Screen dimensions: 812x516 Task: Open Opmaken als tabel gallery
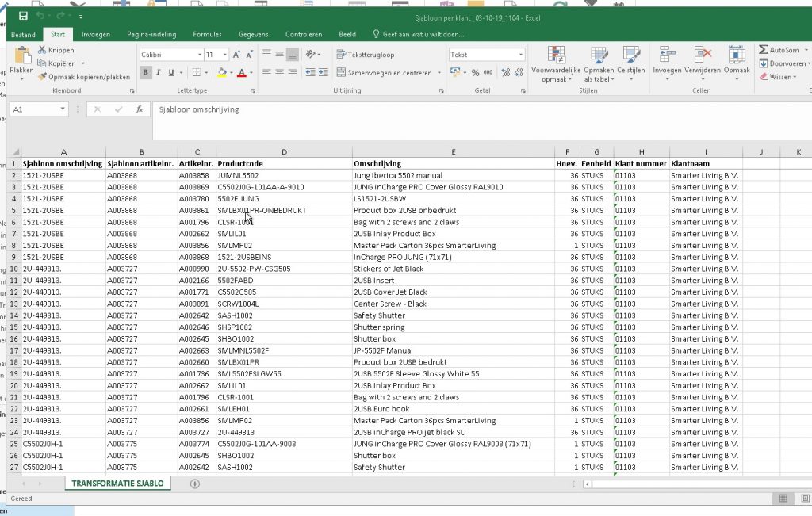click(599, 64)
